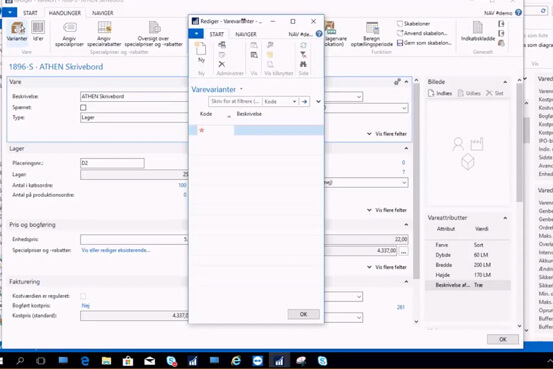Switch to NAVIGER tab in item card window

103,13
